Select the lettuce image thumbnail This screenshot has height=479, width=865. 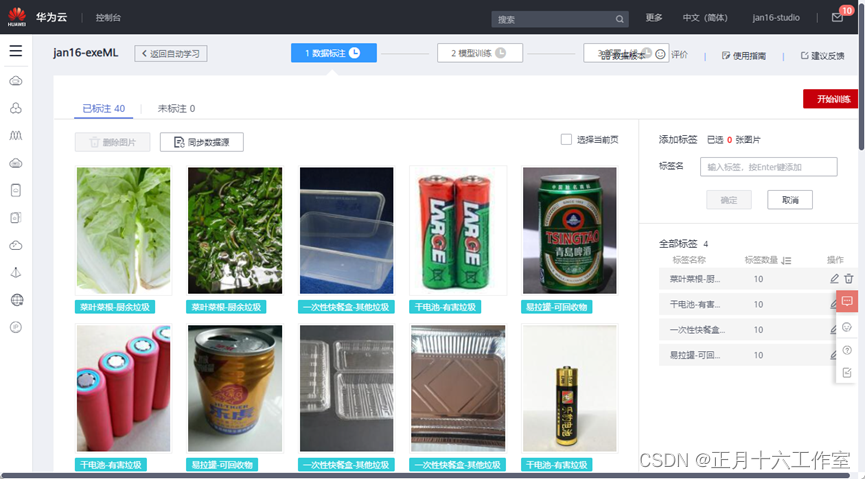(x=124, y=230)
